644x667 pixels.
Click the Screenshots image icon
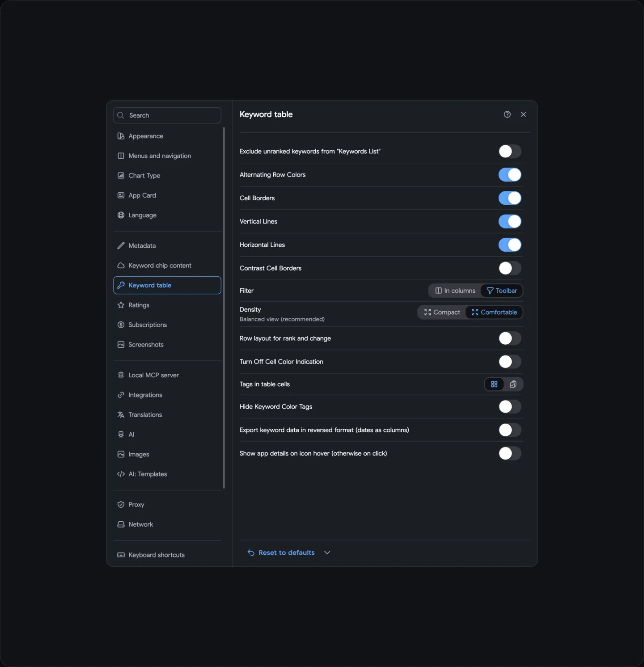pos(121,345)
